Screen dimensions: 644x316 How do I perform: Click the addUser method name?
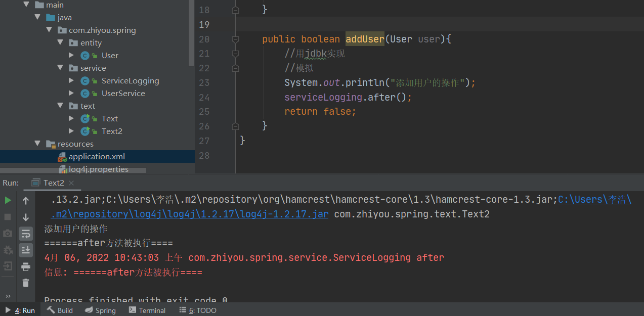[x=365, y=39]
